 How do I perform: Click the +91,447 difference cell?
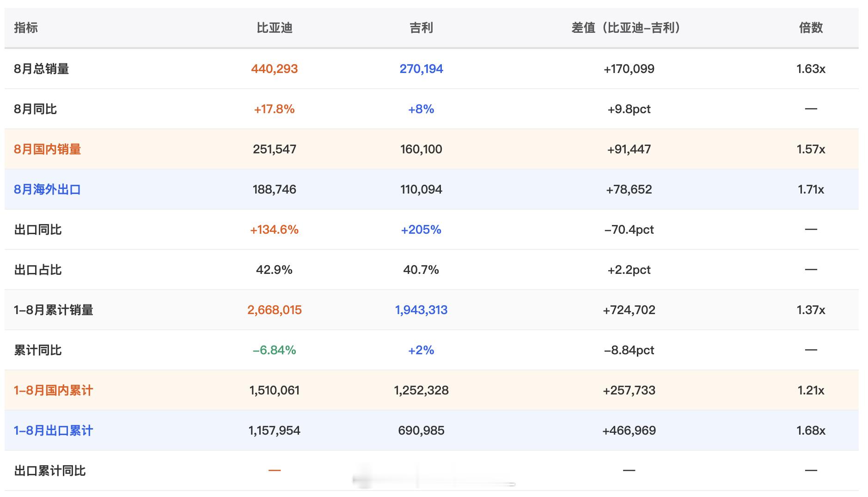click(629, 149)
